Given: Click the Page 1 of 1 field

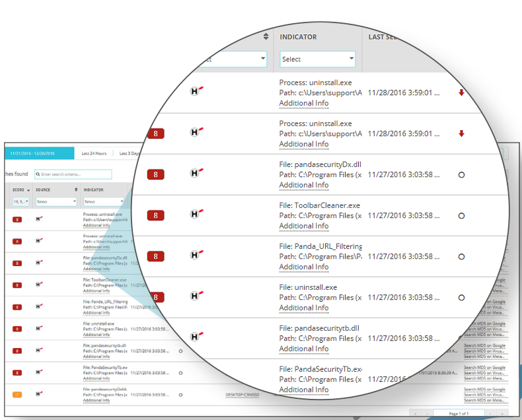Looking at the screenshot, I should click(x=459, y=413).
